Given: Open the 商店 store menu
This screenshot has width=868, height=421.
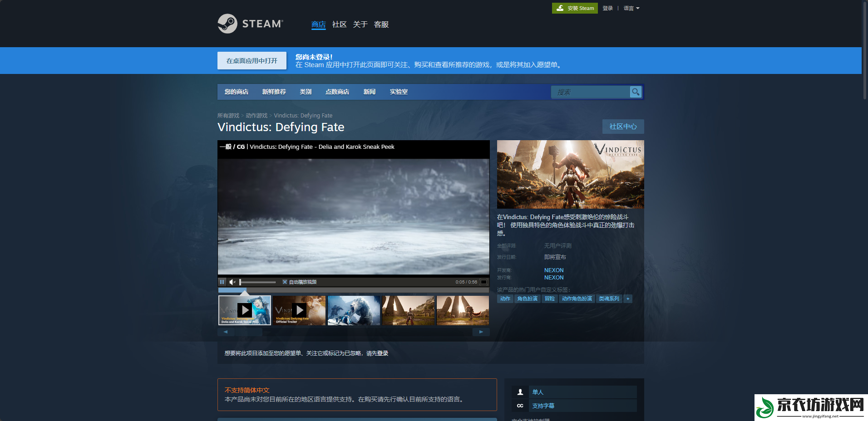Looking at the screenshot, I should click(319, 24).
